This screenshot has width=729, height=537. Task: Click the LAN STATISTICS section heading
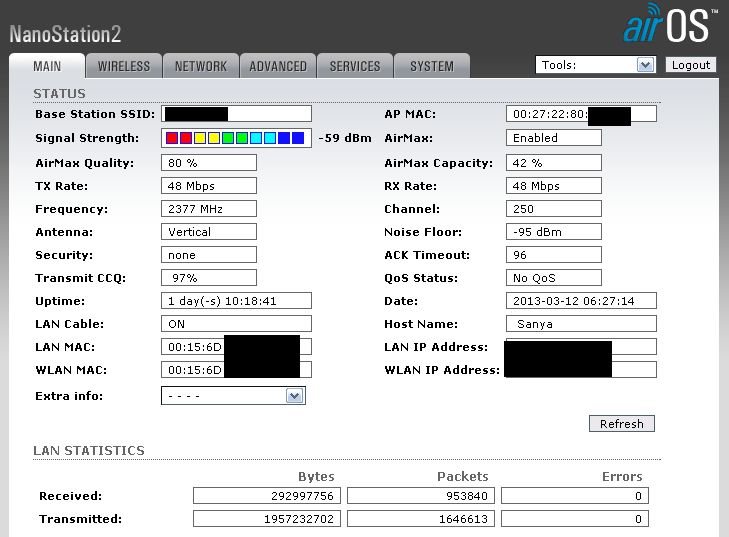click(89, 451)
